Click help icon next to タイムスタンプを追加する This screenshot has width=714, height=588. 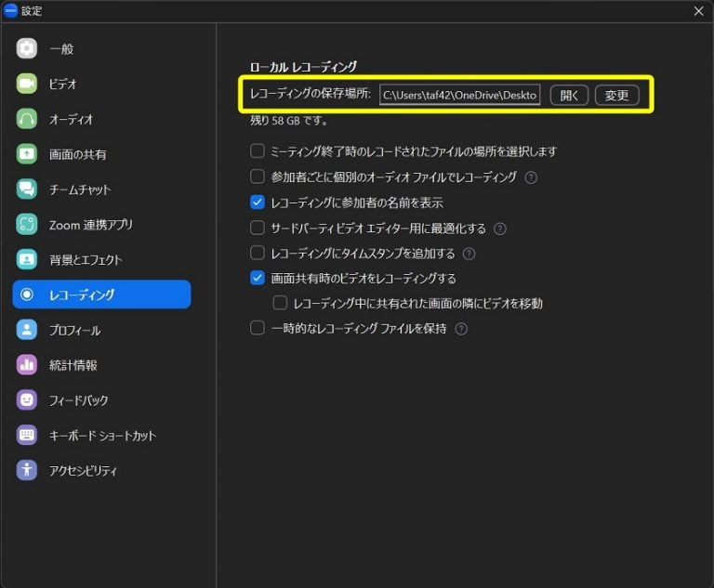pos(469,254)
